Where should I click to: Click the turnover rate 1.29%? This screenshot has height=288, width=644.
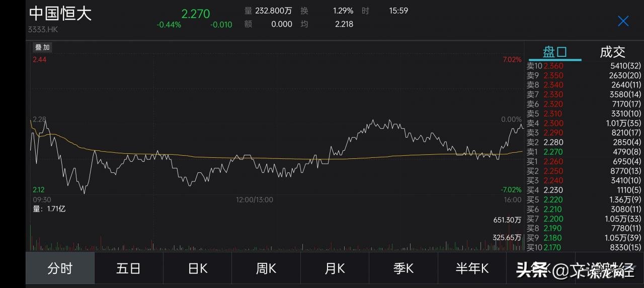[343, 11]
